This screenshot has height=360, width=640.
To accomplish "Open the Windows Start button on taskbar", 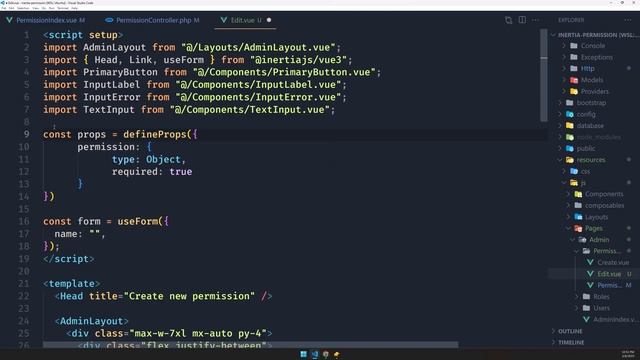I will [x=303, y=354].
